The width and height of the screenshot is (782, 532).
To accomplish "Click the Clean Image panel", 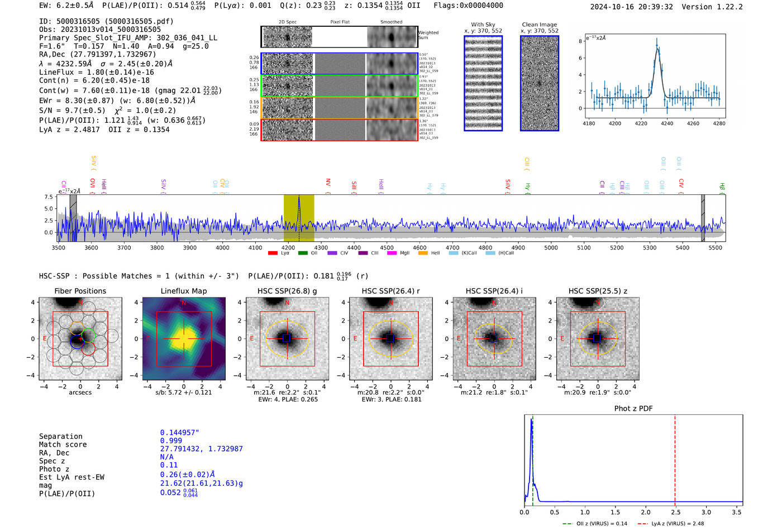I will [x=540, y=83].
